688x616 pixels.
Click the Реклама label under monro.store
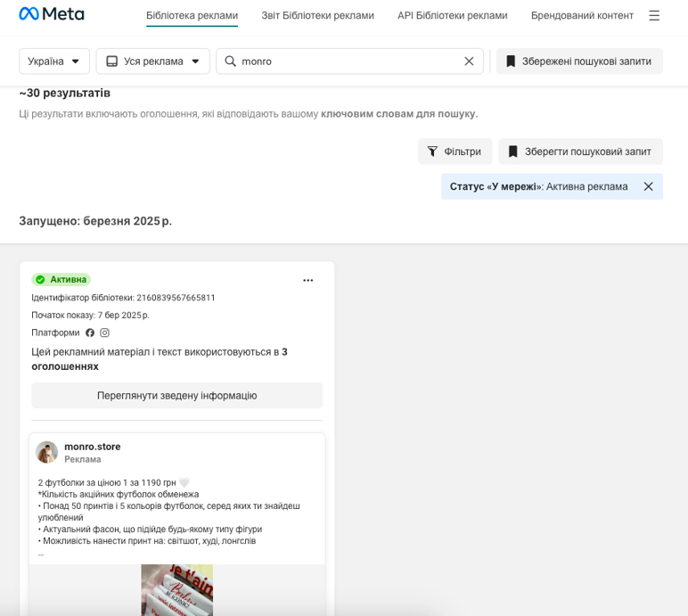point(83,459)
